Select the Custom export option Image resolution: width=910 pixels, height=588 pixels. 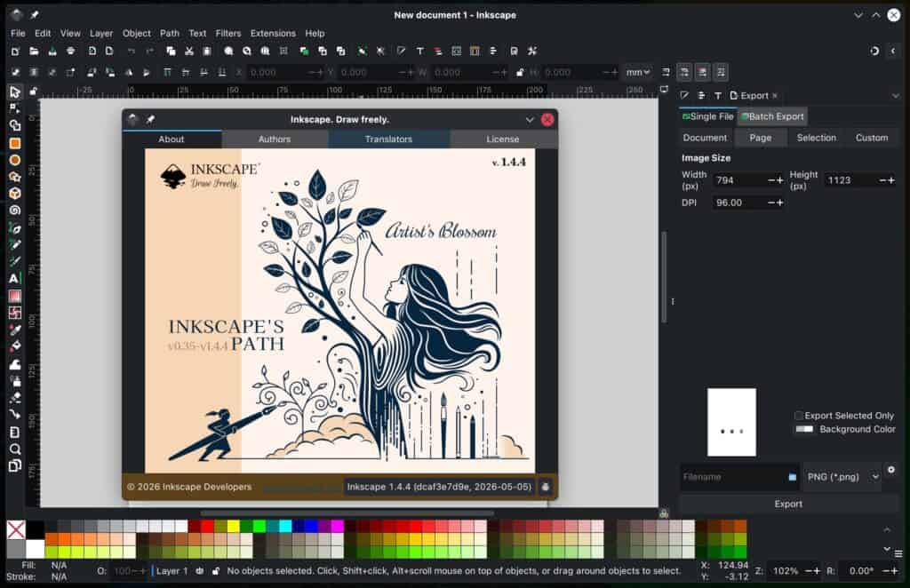click(x=872, y=138)
